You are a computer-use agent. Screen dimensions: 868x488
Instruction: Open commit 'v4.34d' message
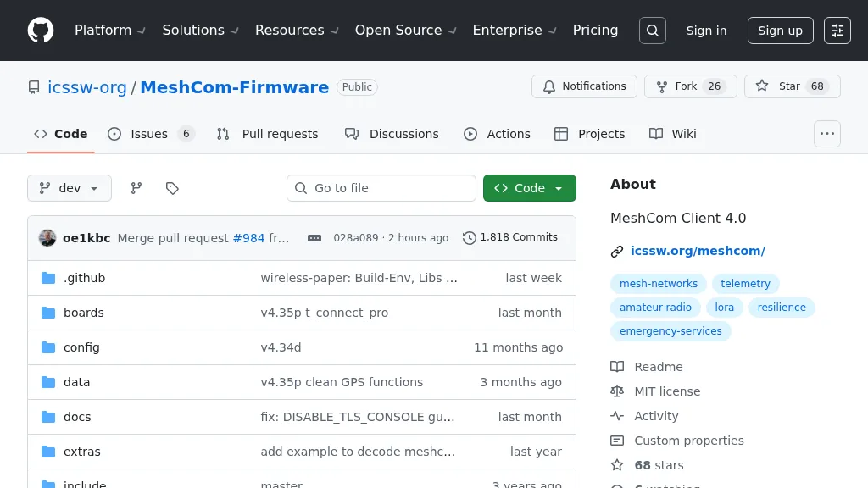click(281, 347)
